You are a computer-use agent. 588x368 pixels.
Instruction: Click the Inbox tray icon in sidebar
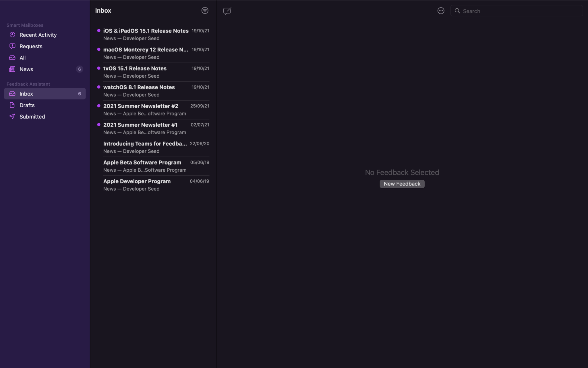[12, 94]
